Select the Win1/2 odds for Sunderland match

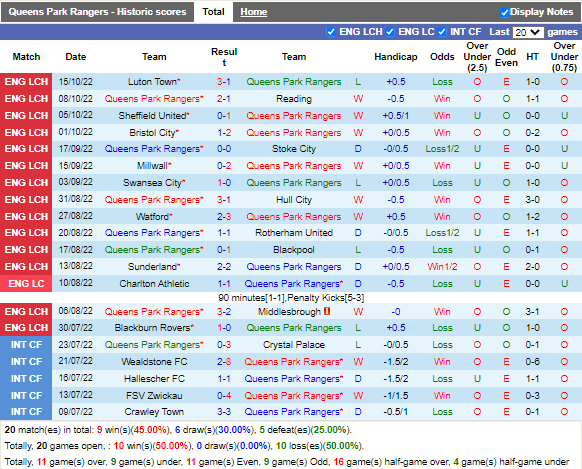[442, 266]
